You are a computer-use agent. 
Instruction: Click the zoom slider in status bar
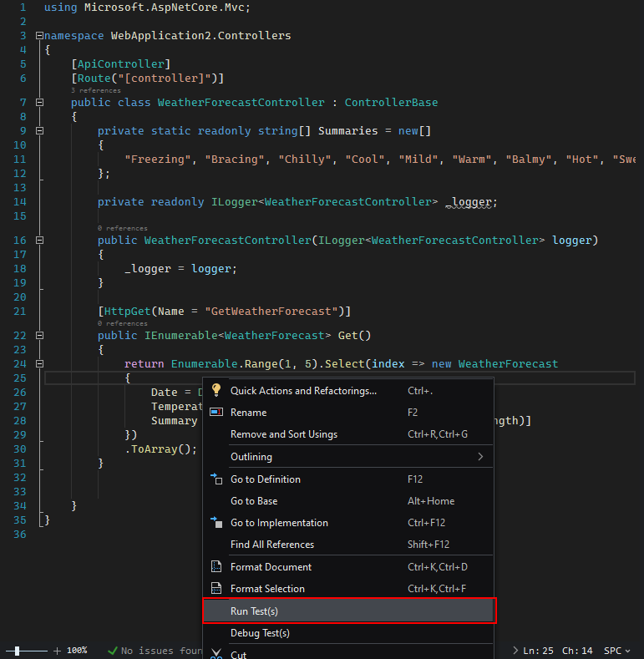[28, 650]
